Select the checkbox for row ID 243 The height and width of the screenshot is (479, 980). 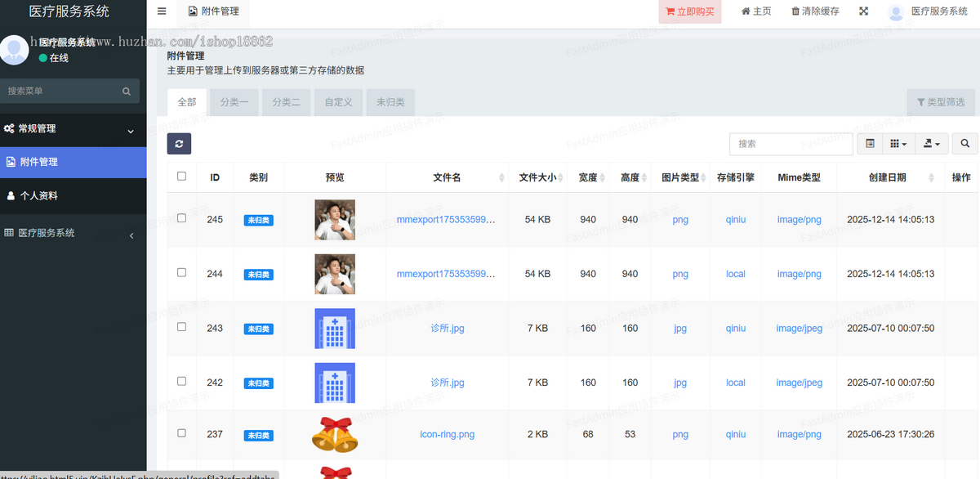click(x=181, y=327)
